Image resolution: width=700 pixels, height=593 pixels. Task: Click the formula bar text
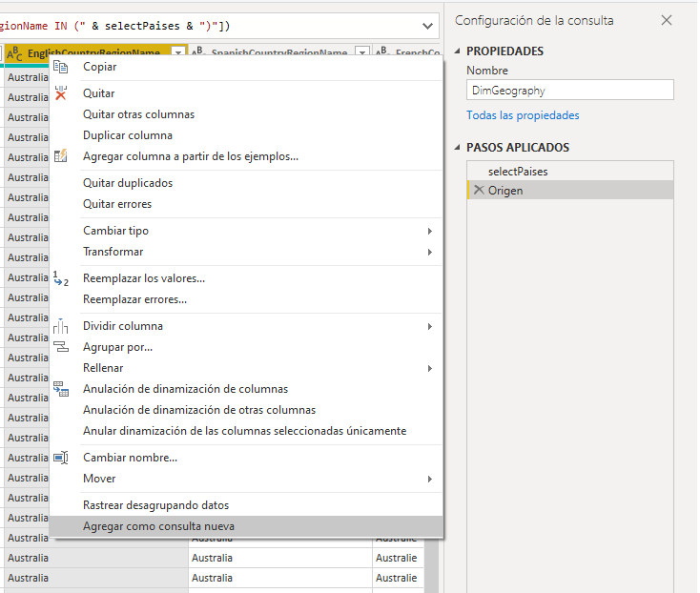tap(115, 26)
